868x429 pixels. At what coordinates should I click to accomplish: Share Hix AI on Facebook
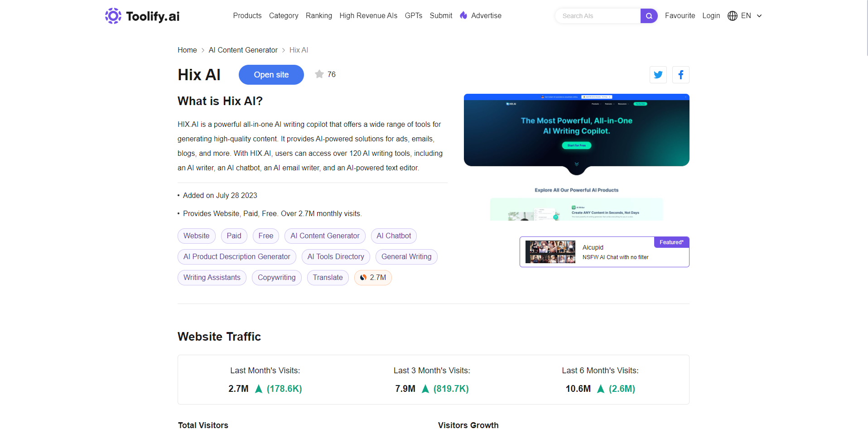click(x=680, y=75)
